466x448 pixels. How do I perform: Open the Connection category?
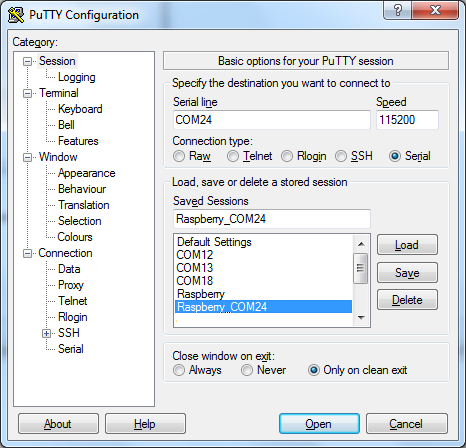[65, 253]
